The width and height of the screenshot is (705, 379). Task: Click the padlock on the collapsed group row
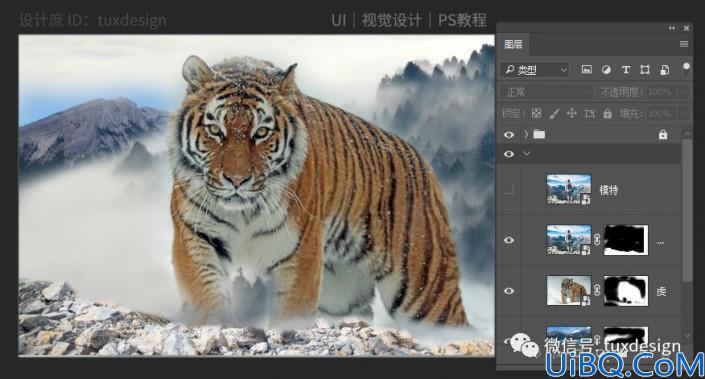point(663,134)
